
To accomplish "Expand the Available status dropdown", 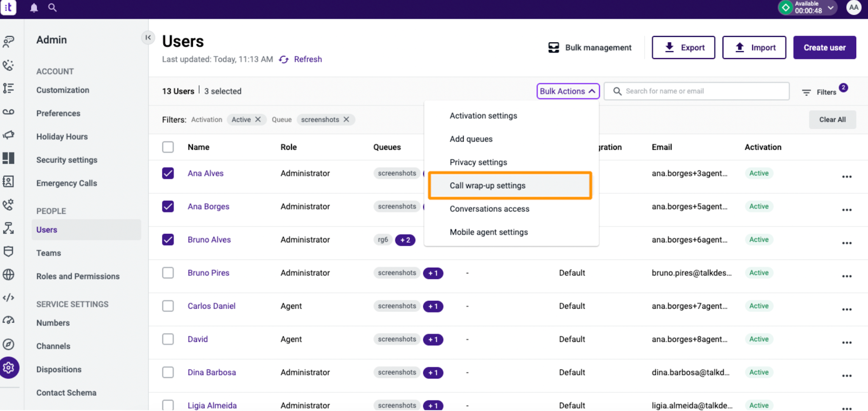I will 830,8.
